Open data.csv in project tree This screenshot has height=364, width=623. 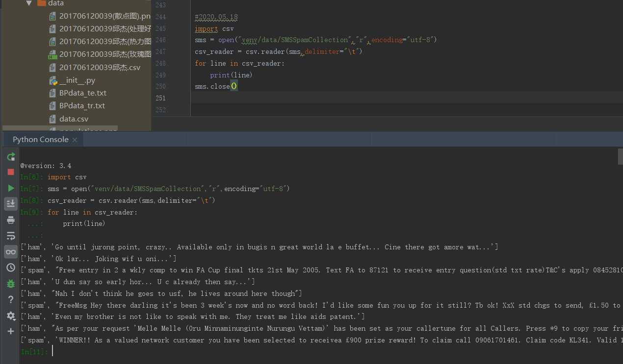[74, 119]
